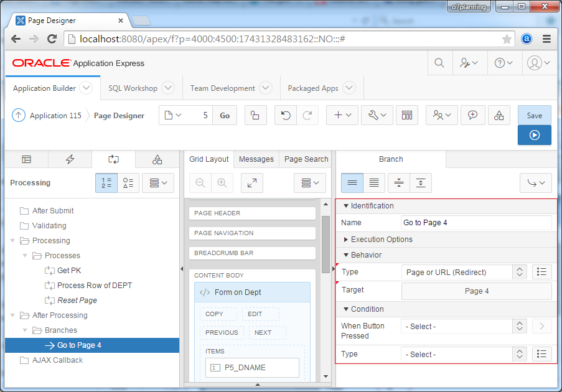Collapse the After Processing folder
This screenshot has height=392, width=562.
(x=12, y=315)
